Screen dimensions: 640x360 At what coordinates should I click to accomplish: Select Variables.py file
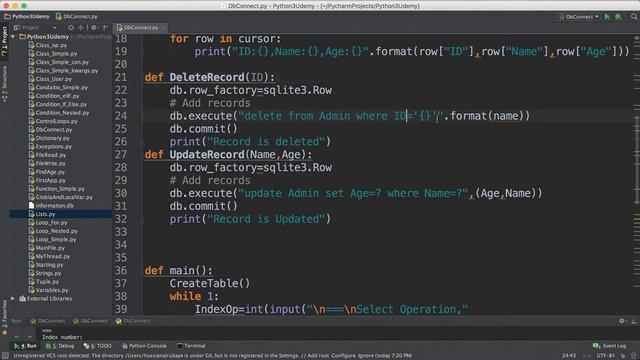pos(48,290)
